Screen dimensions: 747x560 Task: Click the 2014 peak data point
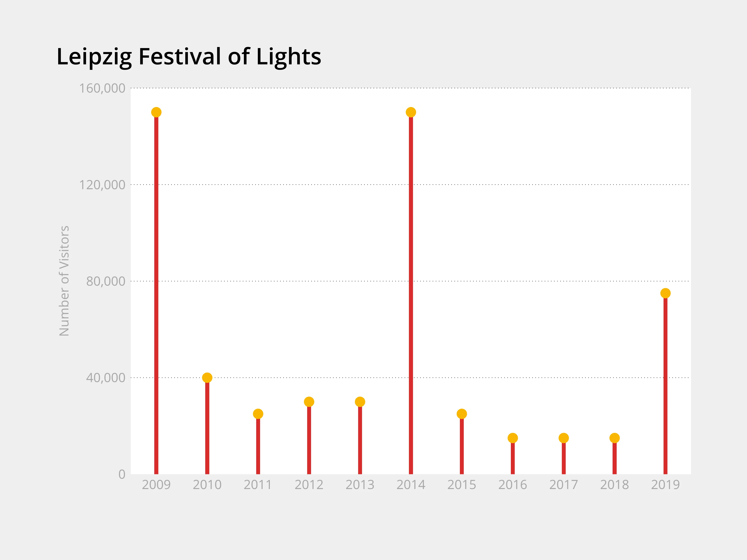(x=411, y=112)
